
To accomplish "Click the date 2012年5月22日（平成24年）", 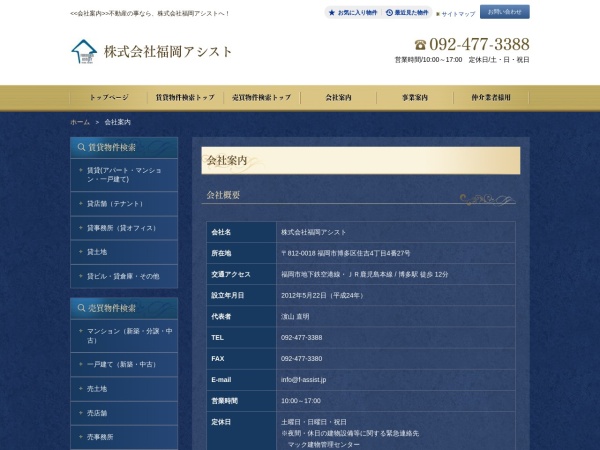I will coord(322,295).
